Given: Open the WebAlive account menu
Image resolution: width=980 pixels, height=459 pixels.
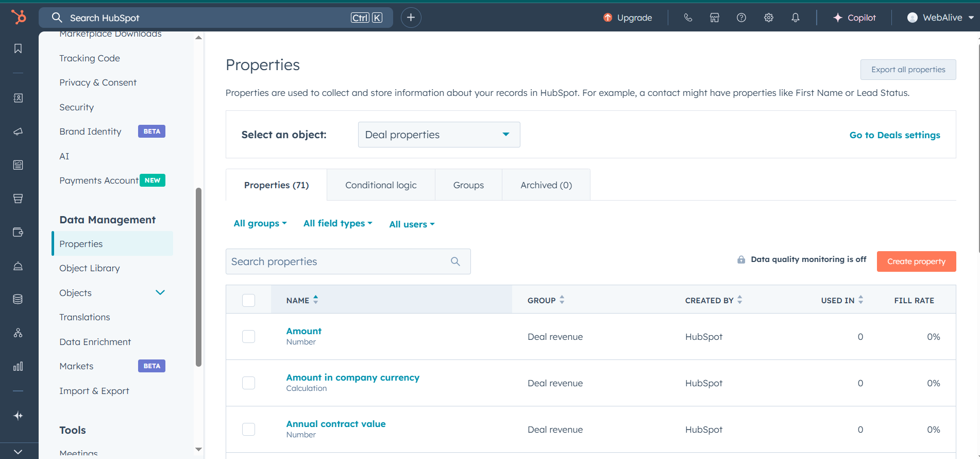Looking at the screenshot, I should click(x=940, y=18).
